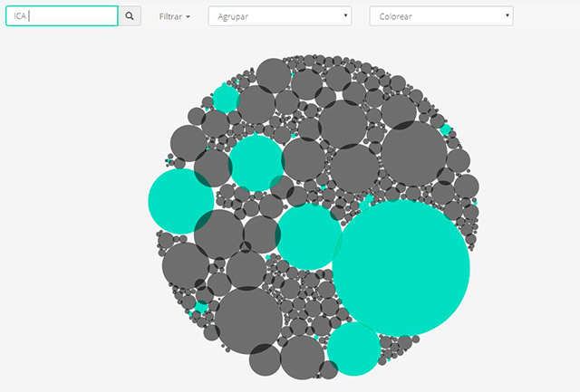Focus the search field containing ICA
The height and width of the screenshot is (392, 580).
[63, 16]
